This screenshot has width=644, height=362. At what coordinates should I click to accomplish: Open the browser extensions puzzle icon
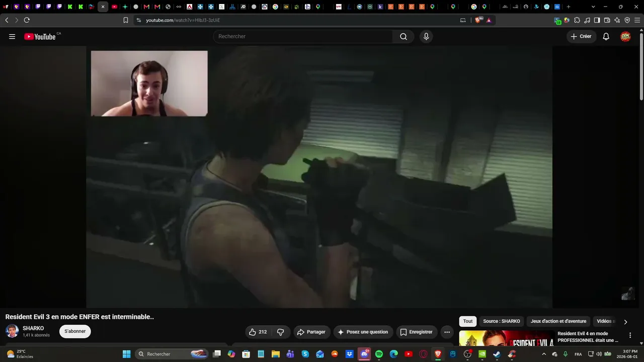577,20
